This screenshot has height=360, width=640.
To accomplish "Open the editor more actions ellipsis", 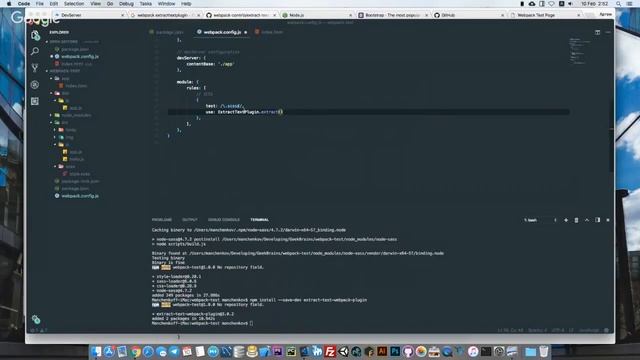I will [608, 32].
